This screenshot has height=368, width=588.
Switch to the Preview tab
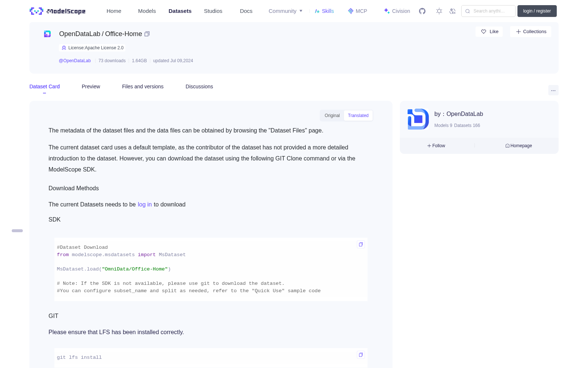pyautogui.click(x=91, y=86)
